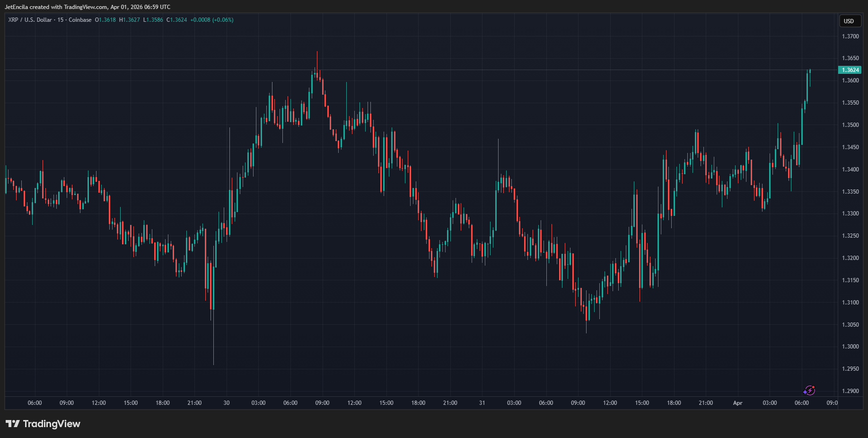Click the low value L1.3586 in the legend

click(x=153, y=20)
